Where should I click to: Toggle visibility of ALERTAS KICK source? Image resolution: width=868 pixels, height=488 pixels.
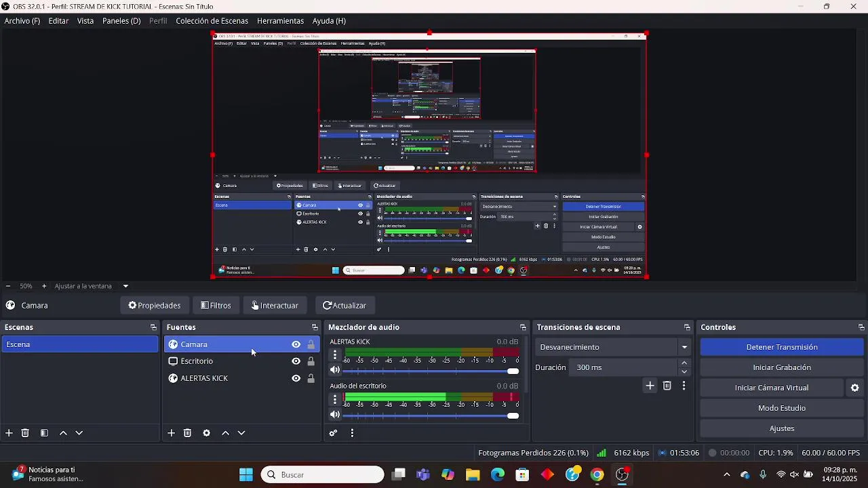(296, 378)
